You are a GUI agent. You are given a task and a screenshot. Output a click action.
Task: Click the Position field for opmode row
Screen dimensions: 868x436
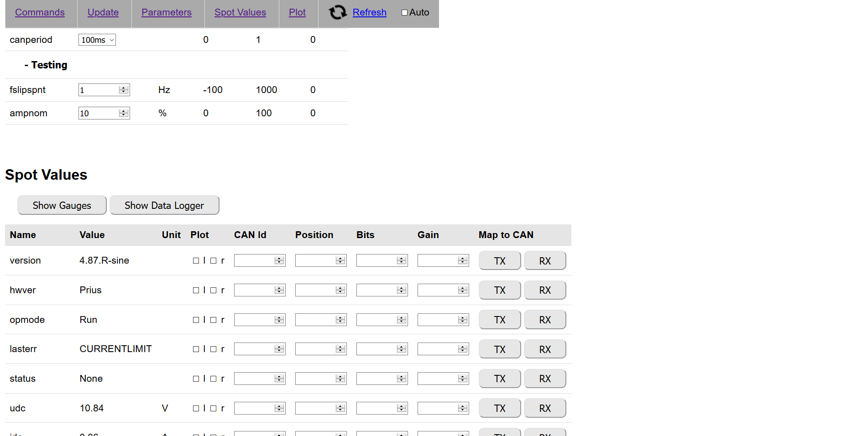[x=315, y=320]
